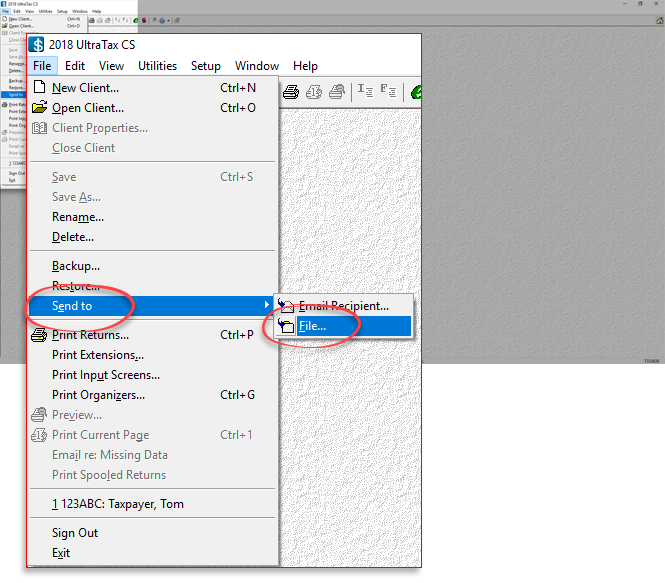Close the background UltraTax CS window
Viewport: 665px width, 583px height.
point(656,3)
